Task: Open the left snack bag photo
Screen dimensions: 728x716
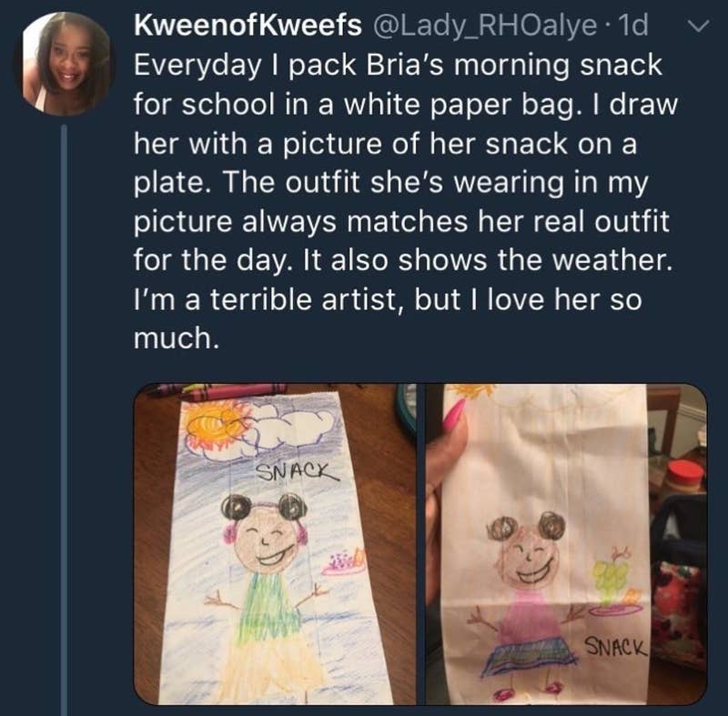Action: tap(275, 543)
